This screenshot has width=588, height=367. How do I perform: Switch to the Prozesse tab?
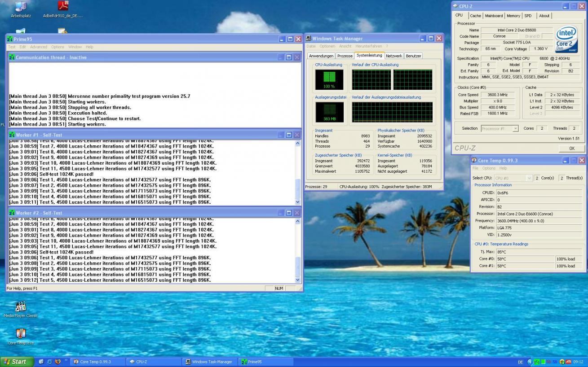[345, 56]
